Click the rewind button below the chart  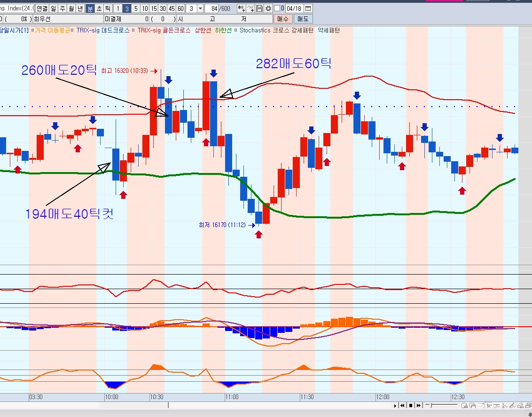pos(402,405)
